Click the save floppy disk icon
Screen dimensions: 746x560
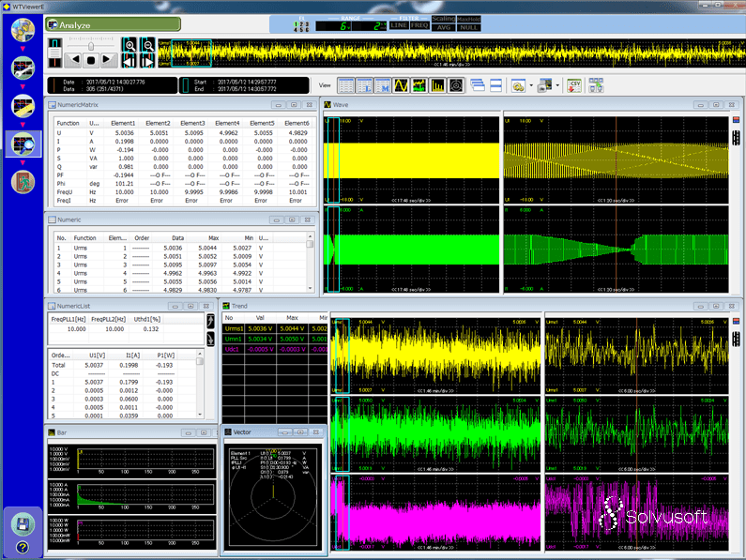pyautogui.click(x=23, y=522)
